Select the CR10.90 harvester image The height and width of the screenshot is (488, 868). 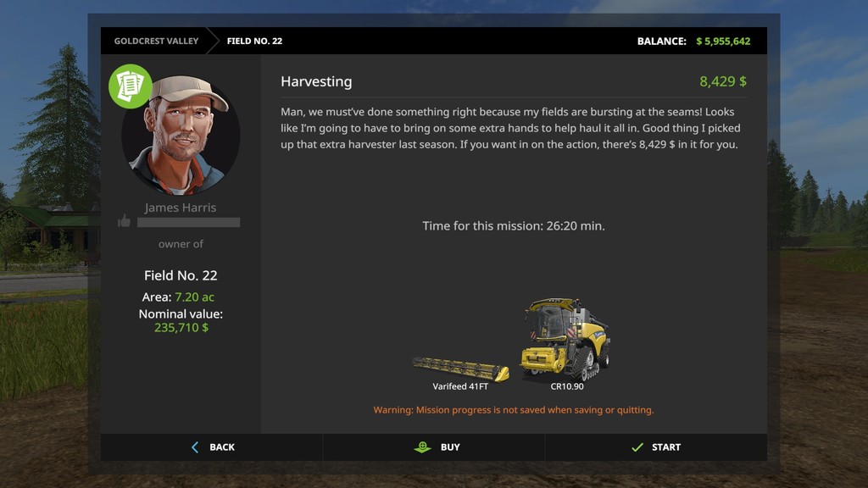coord(565,340)
